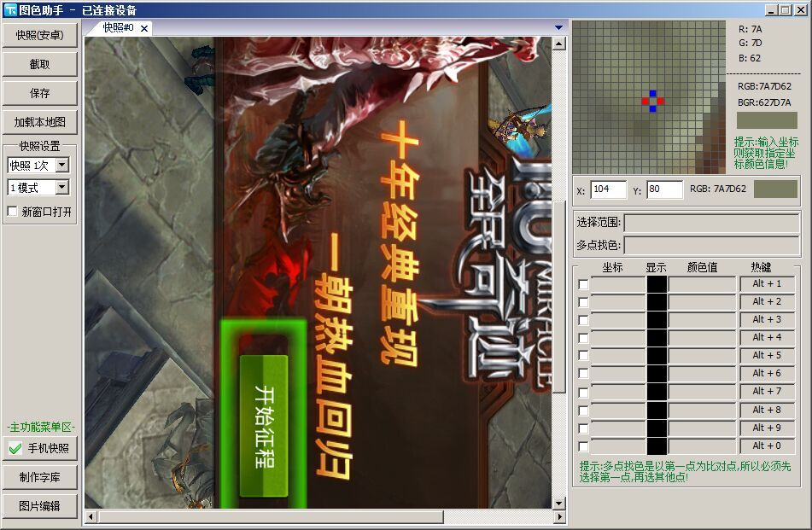Check the checkbox in the Alt + 1 row
The height and width of the screenshot is (530, 812).
[584, 284]
